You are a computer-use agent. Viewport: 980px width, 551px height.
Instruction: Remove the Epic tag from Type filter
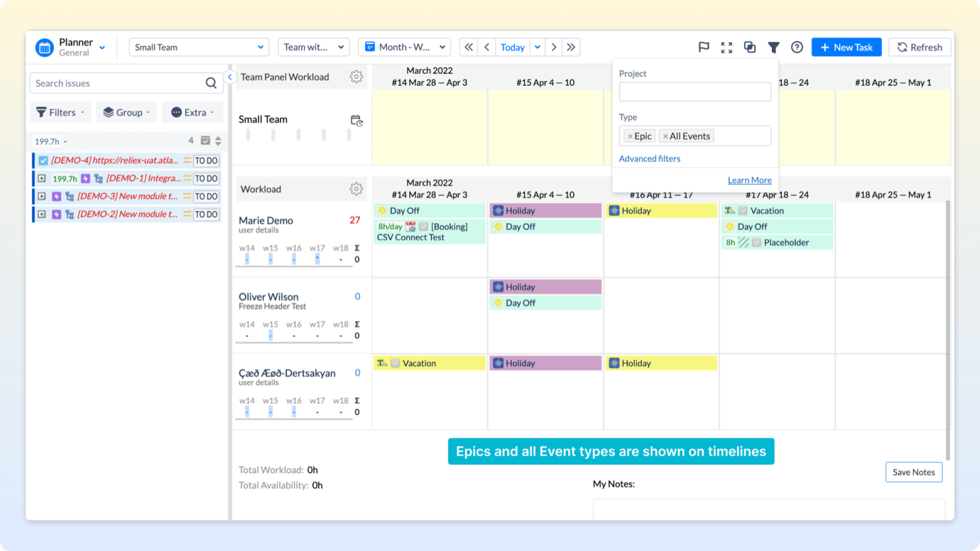pyautogui.click(x=630, y=136)
